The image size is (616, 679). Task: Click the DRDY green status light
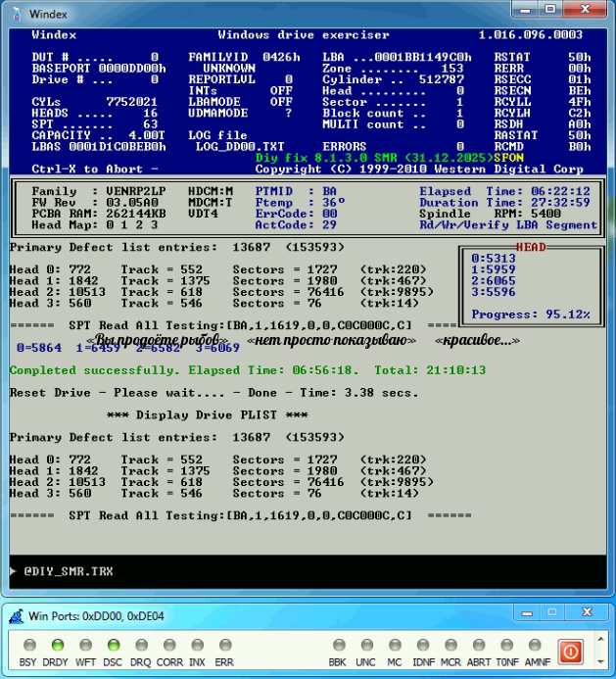tap(58, 646)
